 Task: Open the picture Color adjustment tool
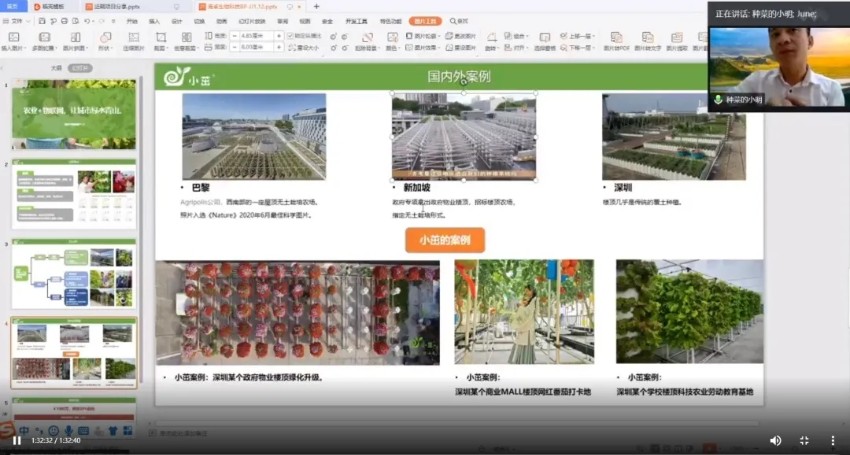[x=392, y=37]
